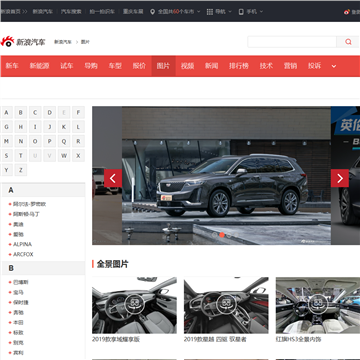This screenshot has width=360, height=360.
Task: Click the mobile phone icon
Action: tap(241, 12)
